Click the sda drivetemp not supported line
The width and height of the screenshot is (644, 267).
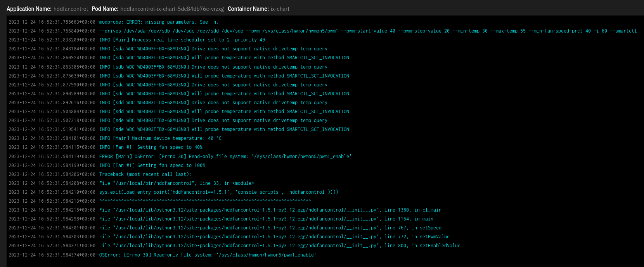point(213,49)
